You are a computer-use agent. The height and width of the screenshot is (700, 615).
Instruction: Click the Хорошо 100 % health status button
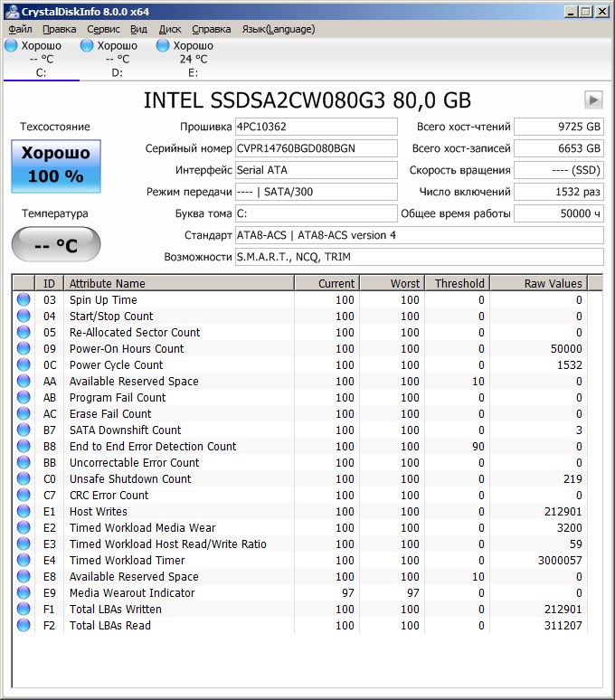coord(56,166)
